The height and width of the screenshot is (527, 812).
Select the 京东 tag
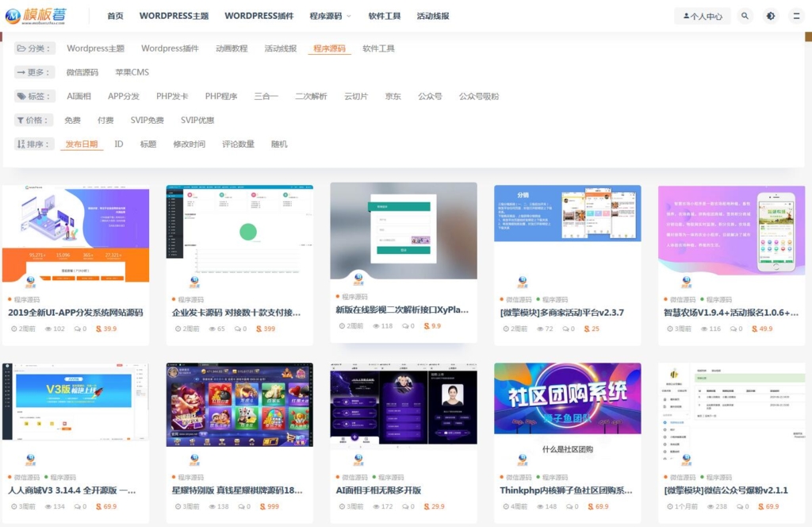click(393, 96)
